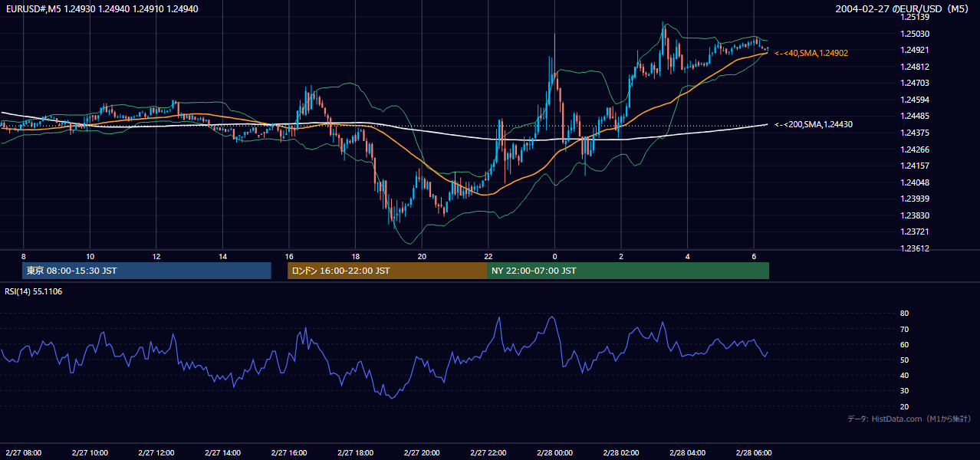Click hour label 14 under the price chart
The width and height of the screenshot is (980, 460).
point(222,256)
